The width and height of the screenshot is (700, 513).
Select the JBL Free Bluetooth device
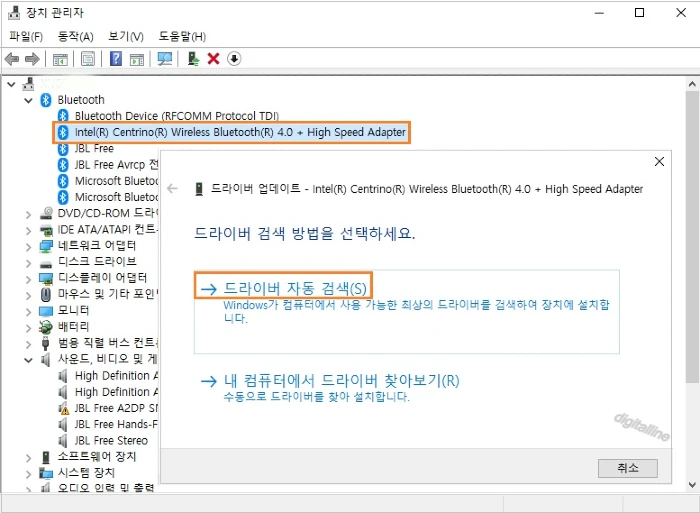coord(94,148)
